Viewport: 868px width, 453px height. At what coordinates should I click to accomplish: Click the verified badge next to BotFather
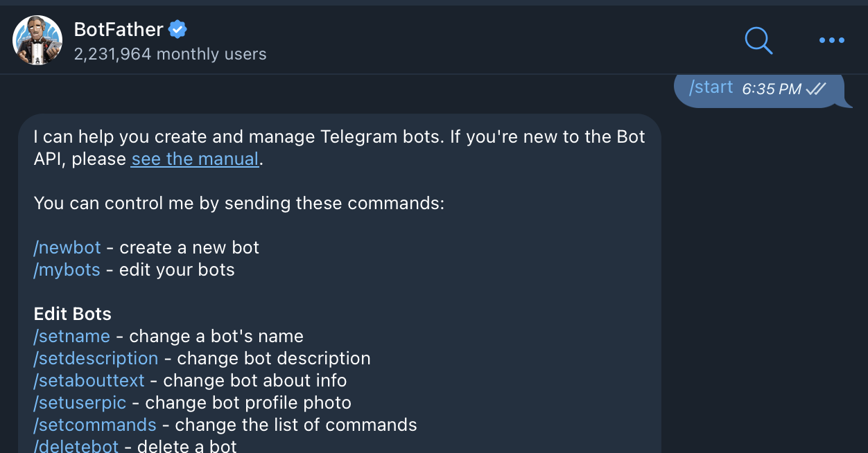pyautogui.click(x=178, y=30)
